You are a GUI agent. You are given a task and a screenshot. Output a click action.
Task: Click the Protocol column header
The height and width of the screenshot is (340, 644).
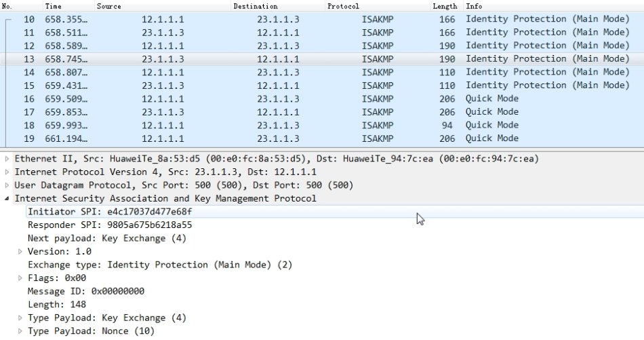343,6
